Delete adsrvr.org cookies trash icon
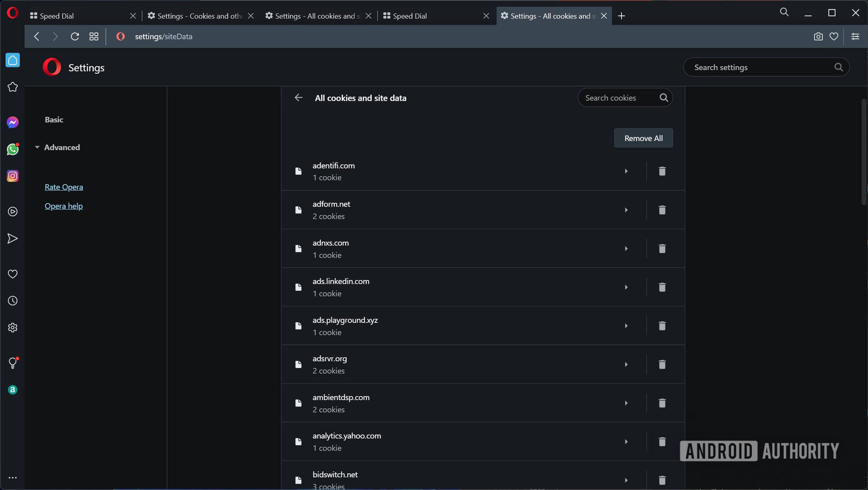The width and height of the screenshot is (868, 490). 662,364
